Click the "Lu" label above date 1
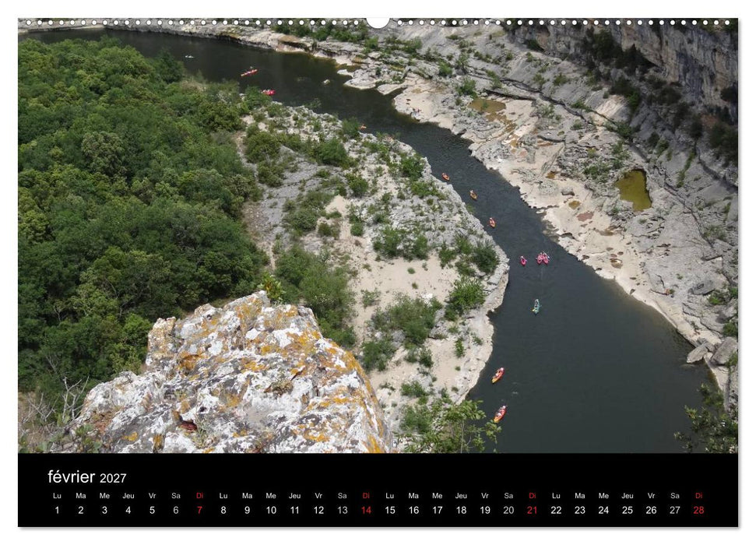This screenshot has height=545, width=756. [x=57, y=496]
